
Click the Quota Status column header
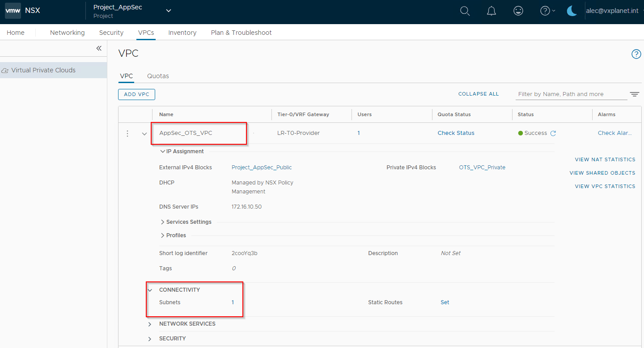tap(454, 114)
